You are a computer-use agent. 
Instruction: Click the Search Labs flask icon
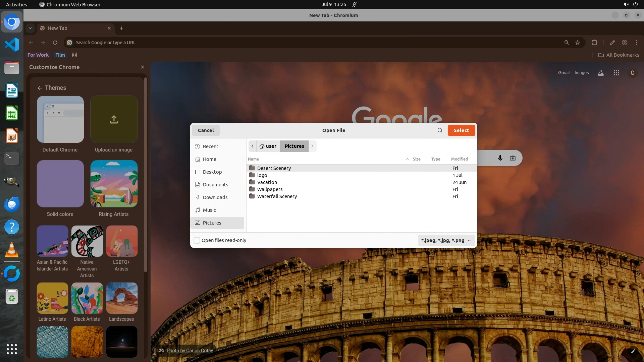point(601,73)
